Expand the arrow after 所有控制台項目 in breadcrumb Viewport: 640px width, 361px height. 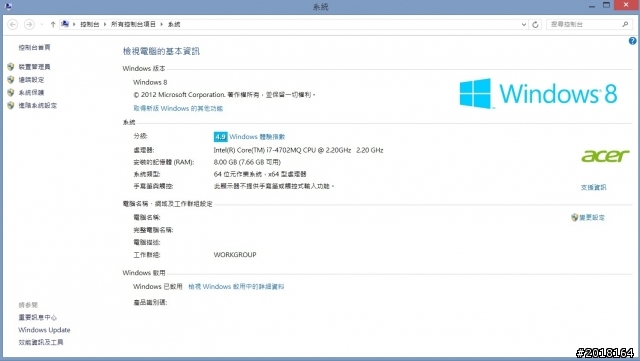point(162,25)
